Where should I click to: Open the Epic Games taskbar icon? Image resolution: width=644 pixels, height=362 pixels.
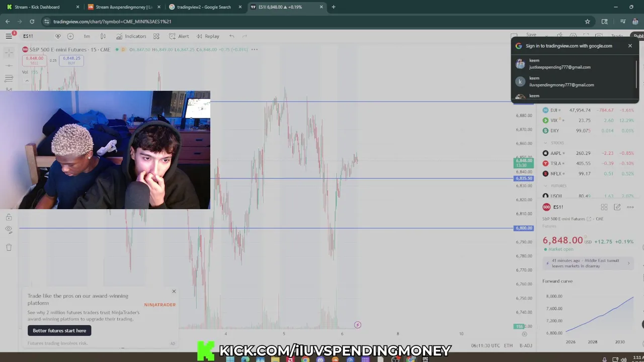426,359
